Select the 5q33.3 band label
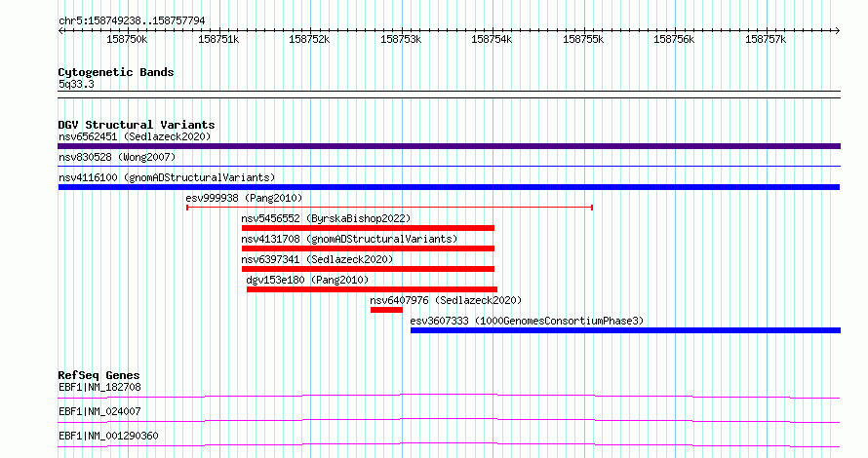The height and width of the screenshot is (458, 868). click(76, 84)
